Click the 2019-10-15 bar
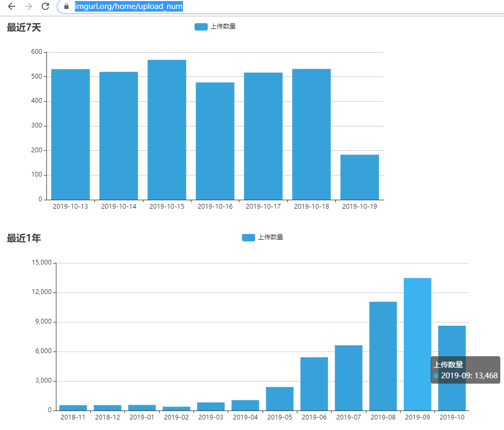This screenshot has height=430, width=504. (x=167, y=130)
